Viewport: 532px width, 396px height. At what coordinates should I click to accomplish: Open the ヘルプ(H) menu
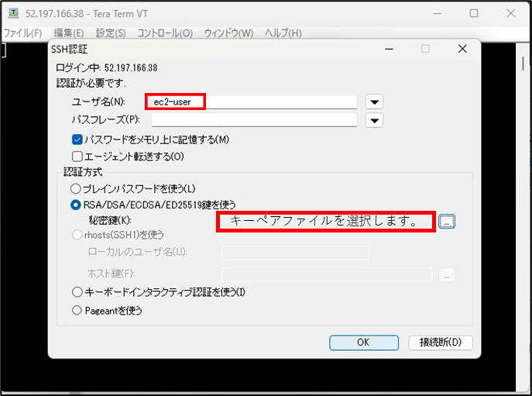point(283,33)
